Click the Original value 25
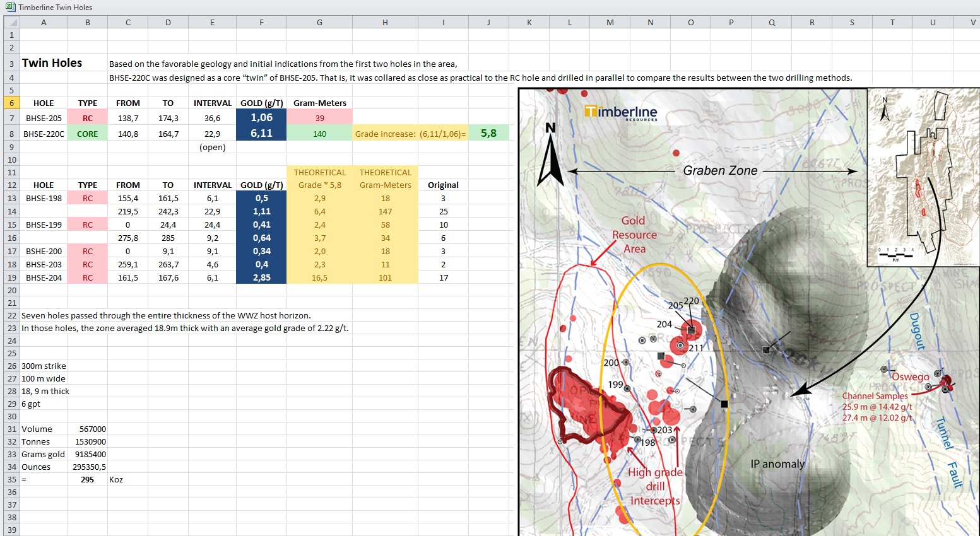Screen dimensions: 980x536 (x=443, y=211)
